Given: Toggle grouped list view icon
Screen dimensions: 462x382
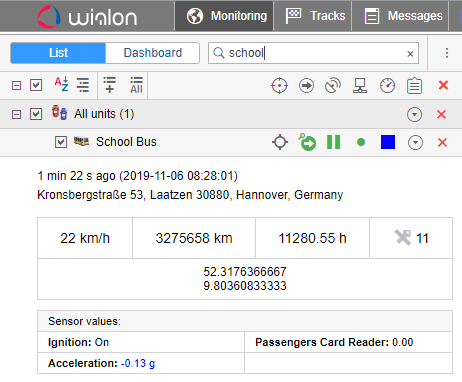Looking at the screenshot, I should tap(83, 85).
